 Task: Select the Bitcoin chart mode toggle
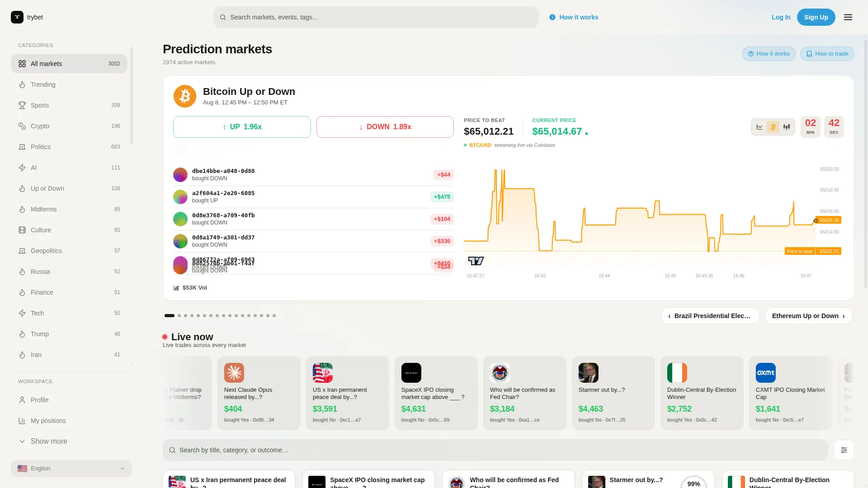[773, 127]
